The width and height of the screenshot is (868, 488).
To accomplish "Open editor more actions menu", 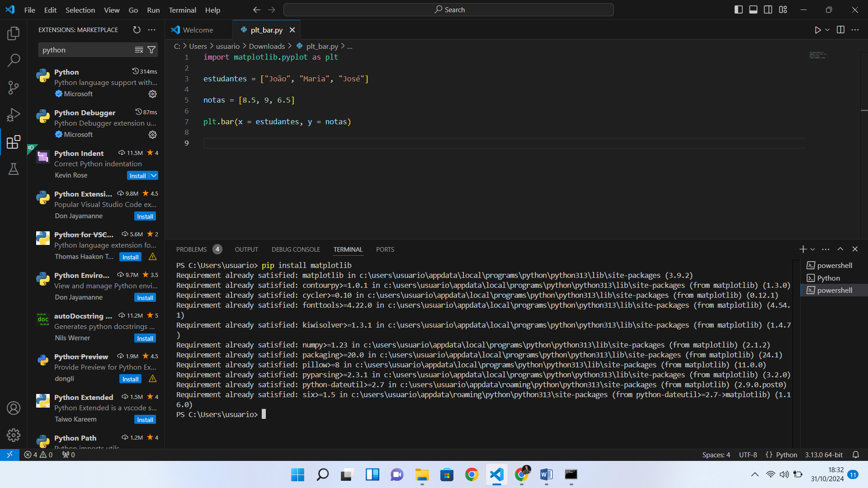I will [855, 30].
